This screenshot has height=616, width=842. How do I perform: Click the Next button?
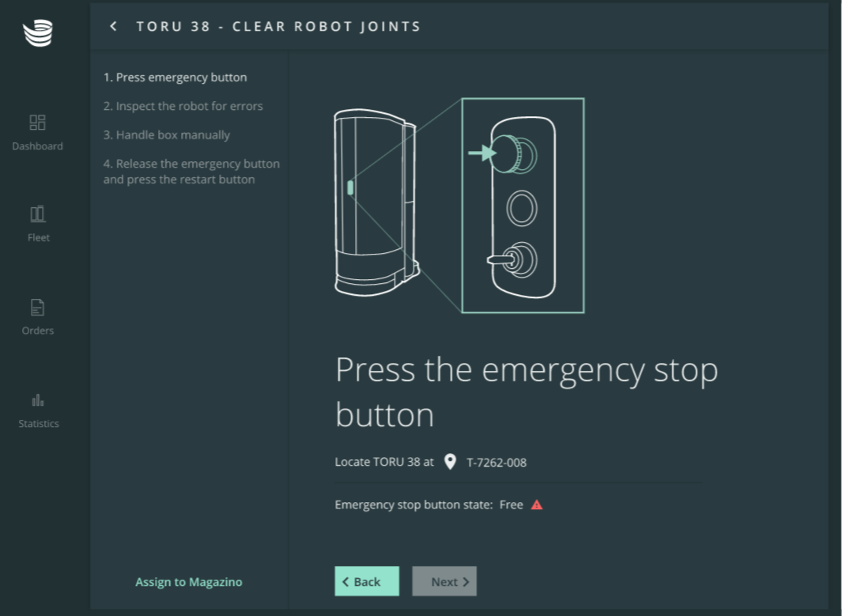[x=444, y=581]
